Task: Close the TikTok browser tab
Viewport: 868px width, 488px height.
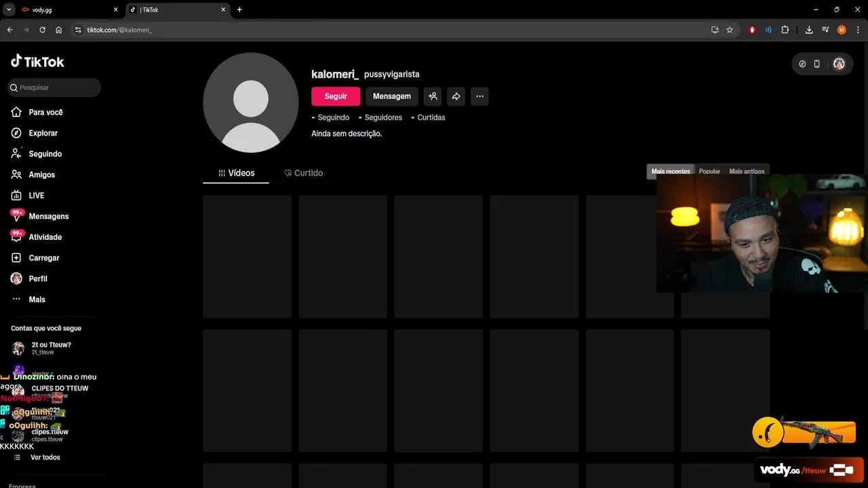Action: [x=223, y=10]
